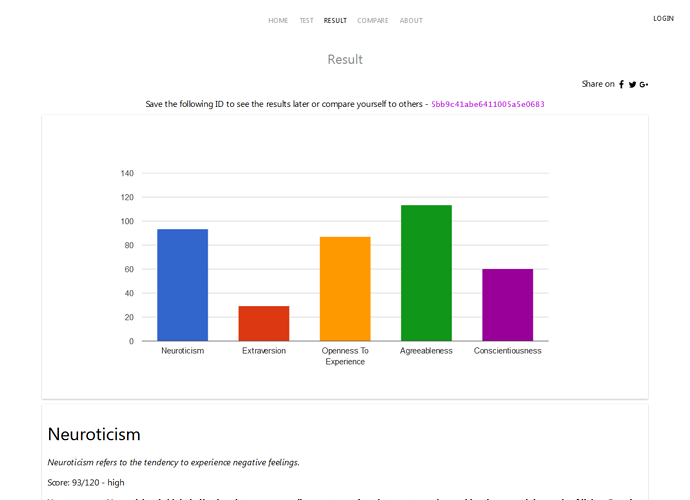Screen dimensions: 690x500
Task: Click the Extraversion axis label
Action: [x=264, y=351]
